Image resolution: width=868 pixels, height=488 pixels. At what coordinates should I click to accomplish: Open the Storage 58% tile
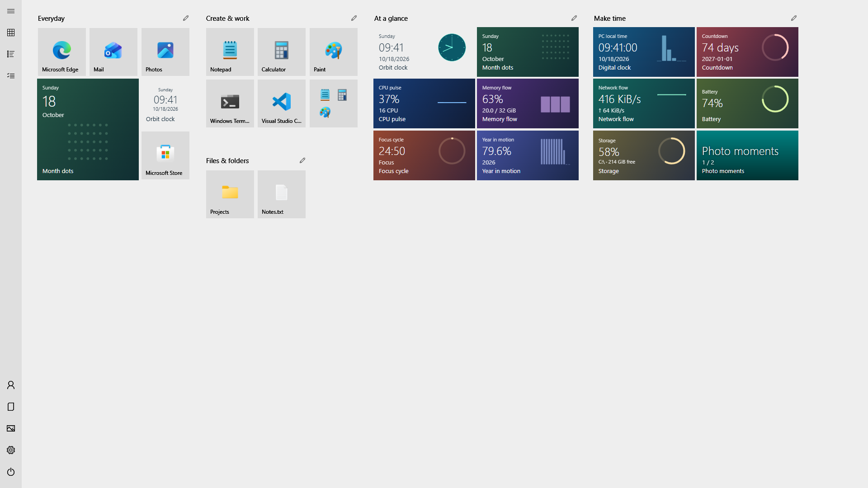coord(644,155)
